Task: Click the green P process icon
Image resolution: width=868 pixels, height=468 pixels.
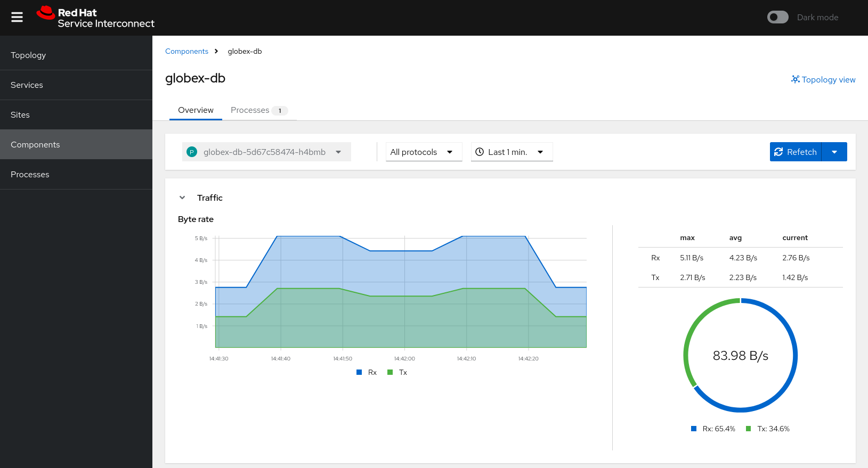Action: (x=192, y=152)
